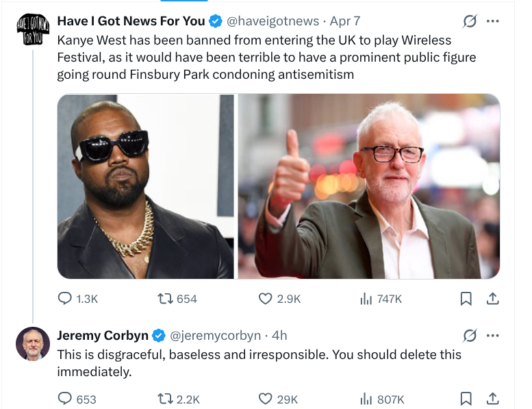Open Grok icon on Jeremy Corbyn's reply
Screen dimensions: 532x409
pos(470,336)
